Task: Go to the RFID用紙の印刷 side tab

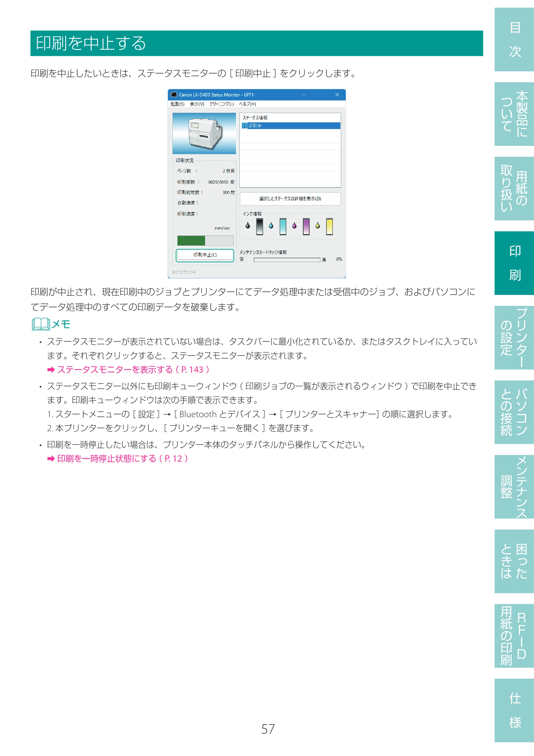Action: pos(514,636)
